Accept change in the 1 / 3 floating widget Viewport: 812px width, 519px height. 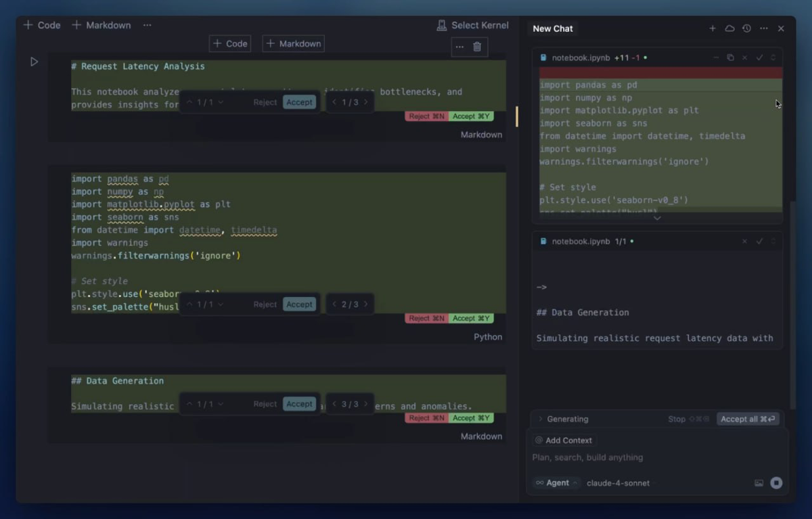tap(299, 102)
